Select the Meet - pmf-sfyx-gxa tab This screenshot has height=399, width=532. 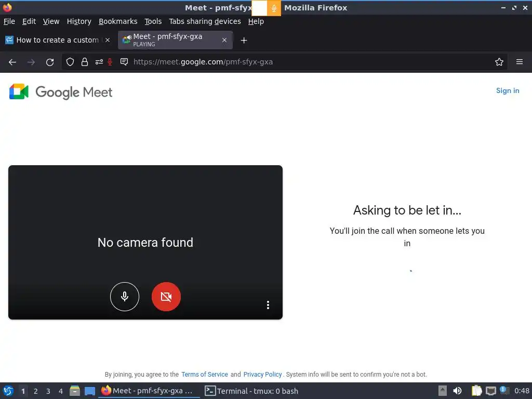pos(175,40)
